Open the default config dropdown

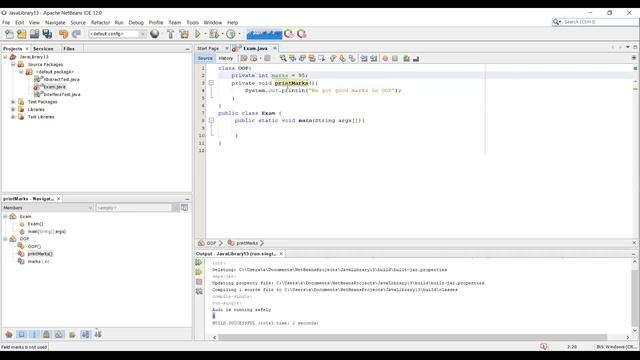coord(118,34)
